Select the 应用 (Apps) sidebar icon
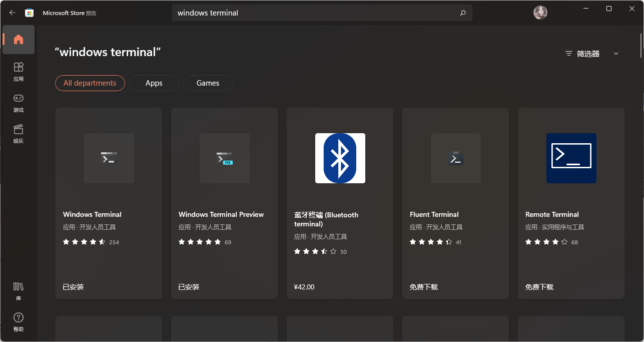This screenshot has height=342, width=644. 18,72
